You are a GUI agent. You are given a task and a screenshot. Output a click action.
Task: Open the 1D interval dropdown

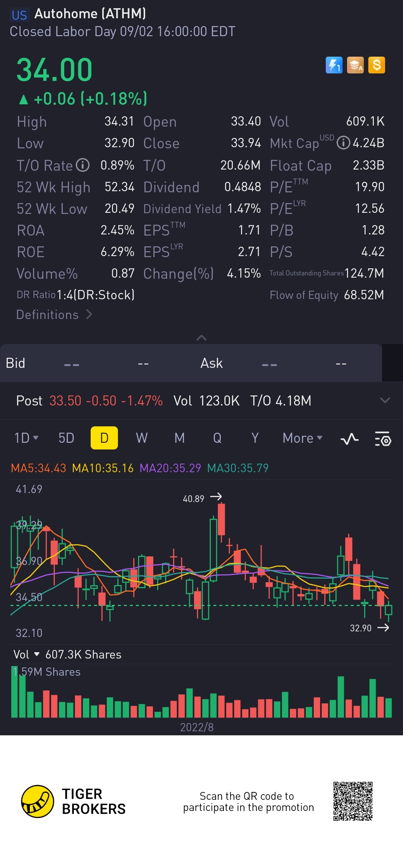pyautogui.click(x=26, y=438)
